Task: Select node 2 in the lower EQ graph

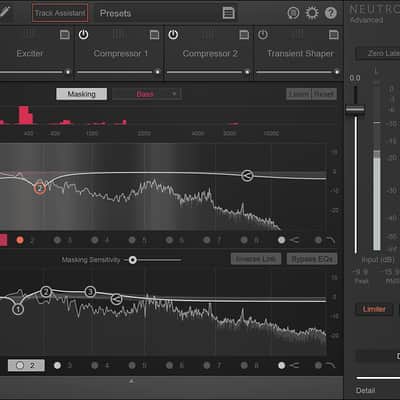Action: point(46,292)
